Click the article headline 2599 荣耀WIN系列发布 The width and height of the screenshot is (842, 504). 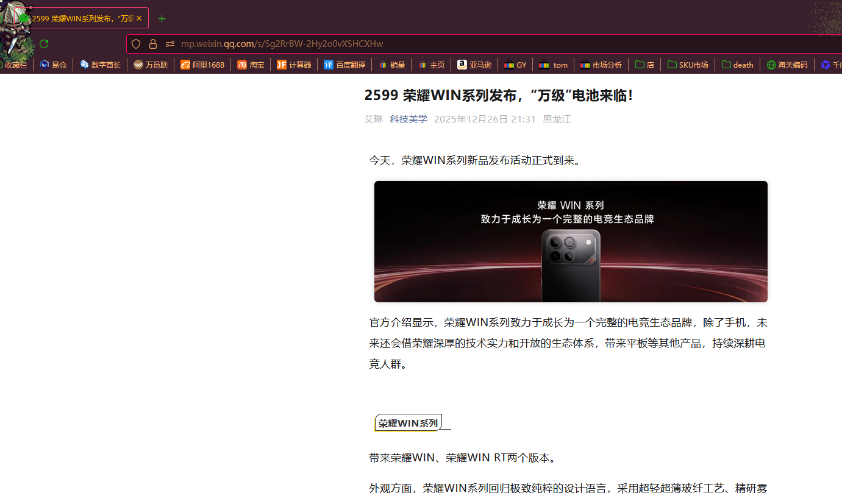click(498, 95)
